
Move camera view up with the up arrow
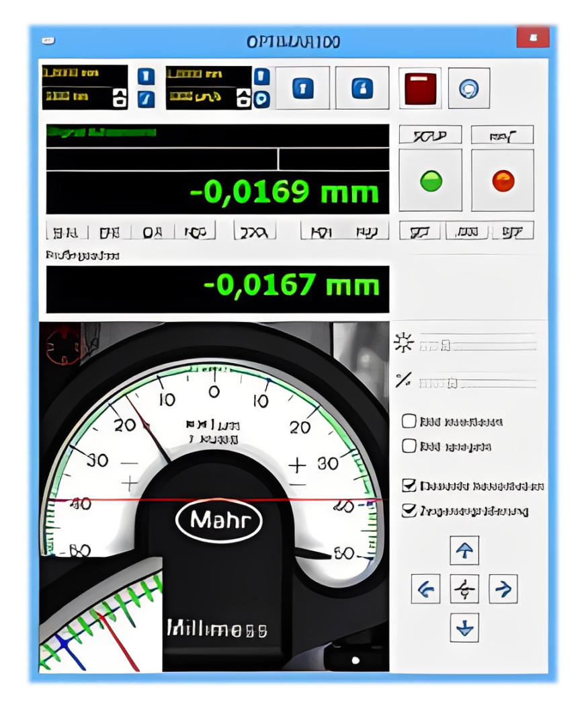click(464, 550)
